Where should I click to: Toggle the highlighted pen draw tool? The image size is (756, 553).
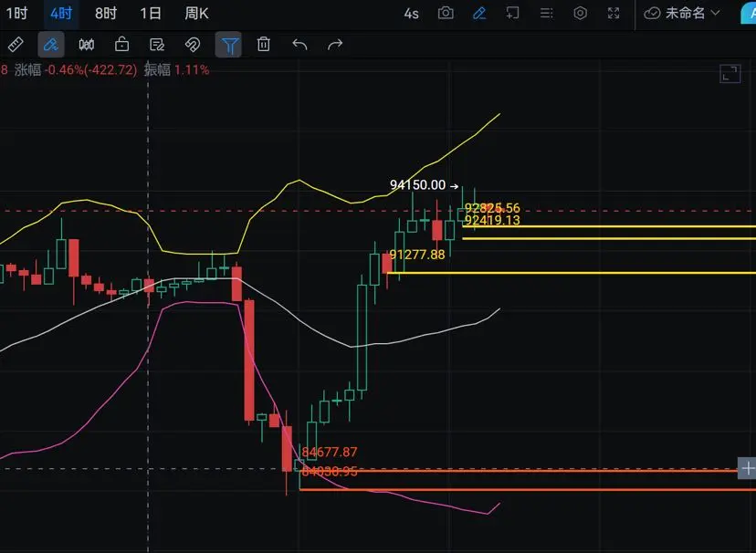click(x=50, y=45)
